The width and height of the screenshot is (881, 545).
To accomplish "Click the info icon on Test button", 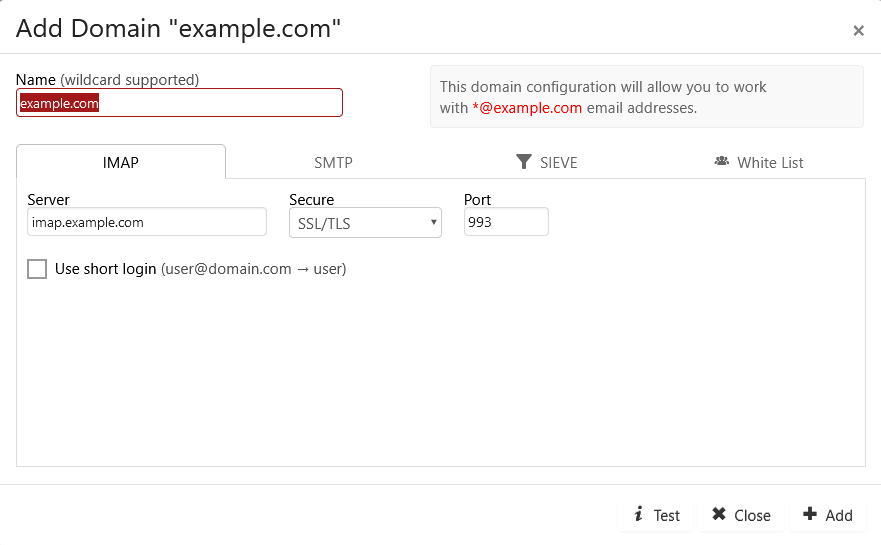I will (x=638, y=514).
